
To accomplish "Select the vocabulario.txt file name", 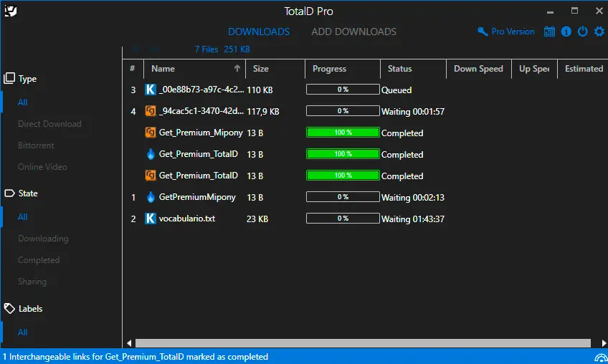I will (x=187, y=219).
